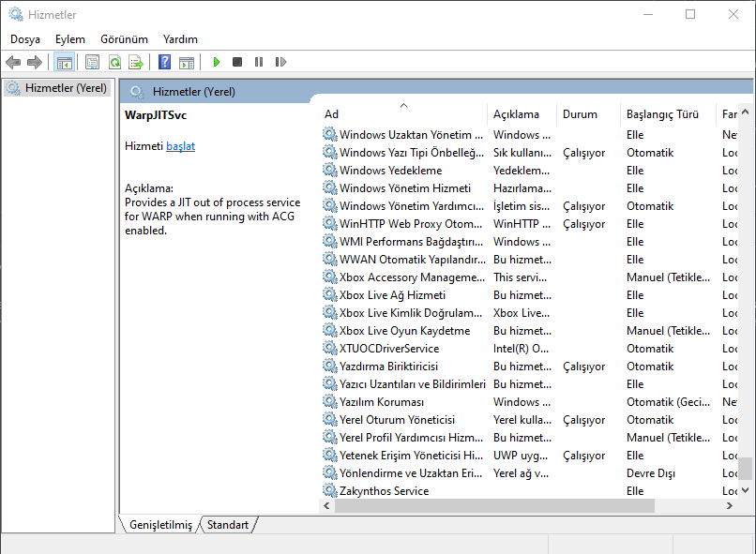Image resolution: width=756 pixels, height=554 pixels.
Task: Pause the service with pause icon
Action: 259,62
